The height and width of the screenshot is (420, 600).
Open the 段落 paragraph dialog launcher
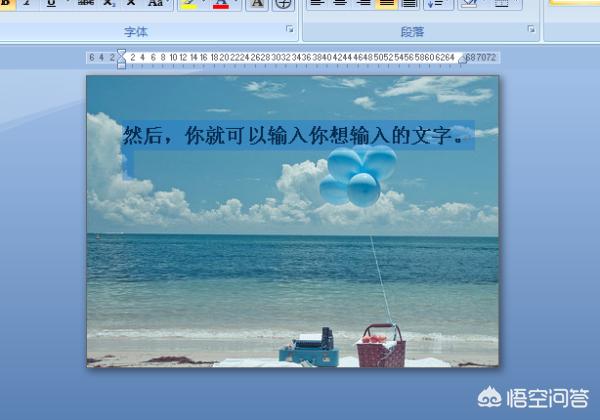coord(531,31)
